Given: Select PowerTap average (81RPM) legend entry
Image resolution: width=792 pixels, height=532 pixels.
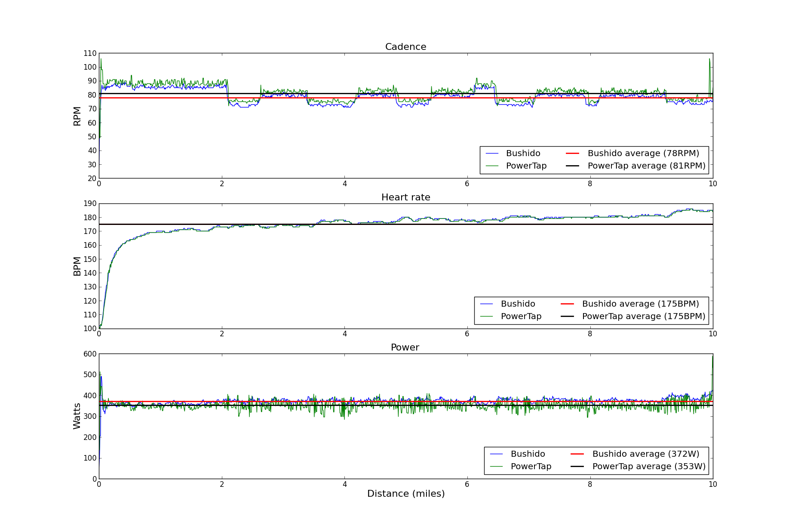Looking at the screenshot, I should coord(646,166).
